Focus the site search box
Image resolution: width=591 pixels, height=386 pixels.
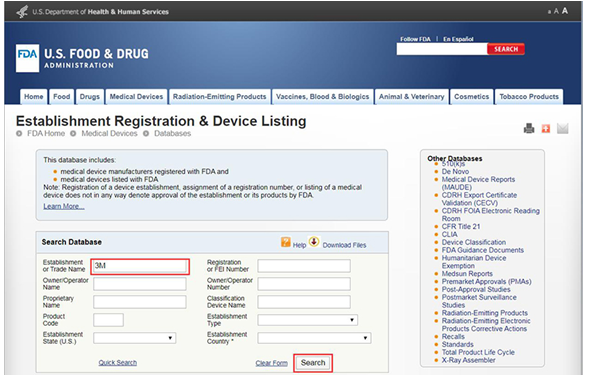coord(442,49)
